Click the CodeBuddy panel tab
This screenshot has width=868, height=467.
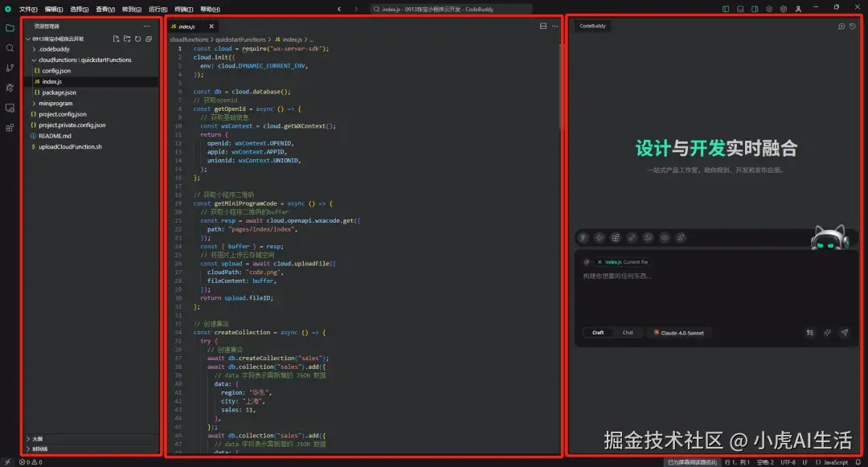coord(592,26)
